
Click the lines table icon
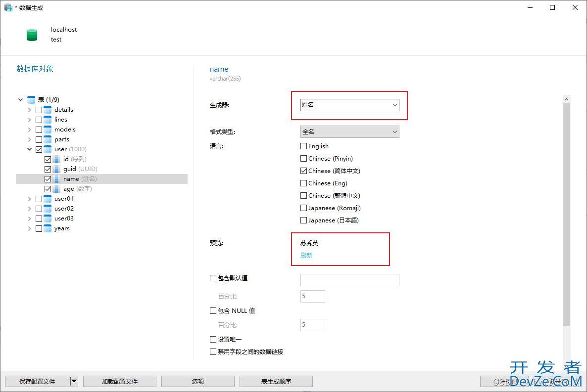pyautogui.click(x=48, y=120)
